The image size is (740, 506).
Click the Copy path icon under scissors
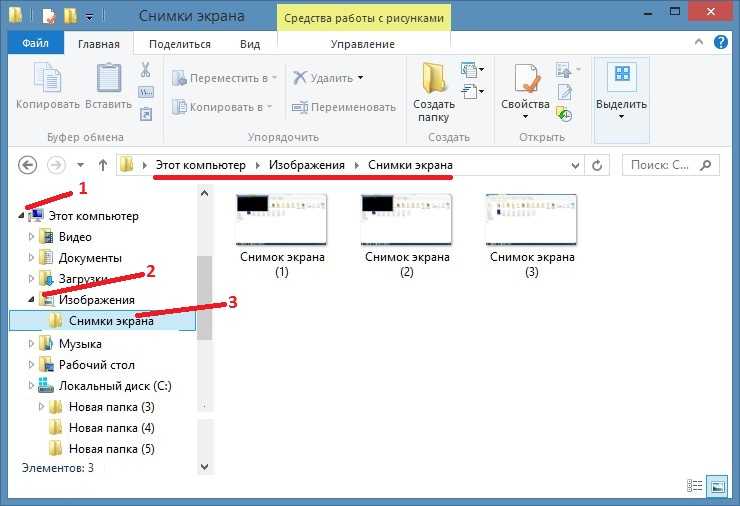pyautogui.click(x=146, y=92)
